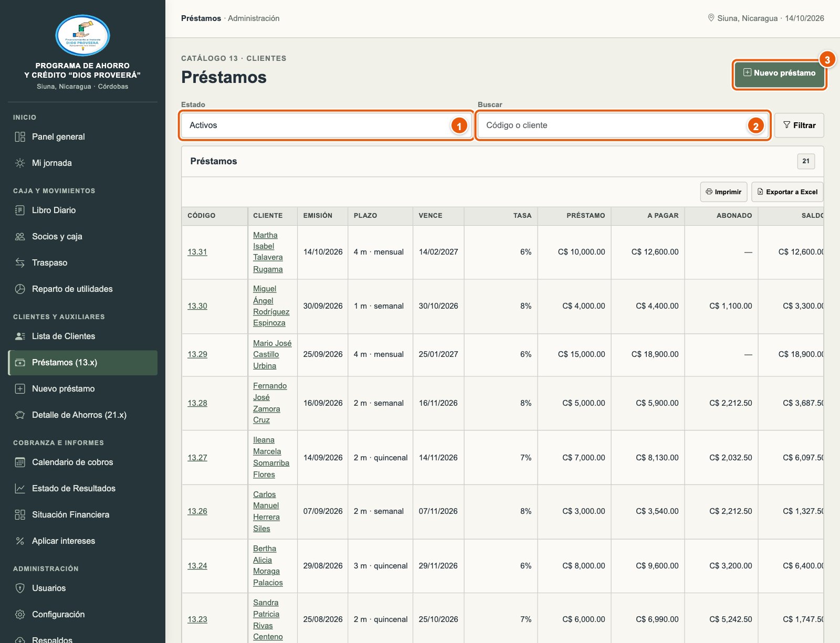Click the Libro Diario ledger icon

click(20, 210)
